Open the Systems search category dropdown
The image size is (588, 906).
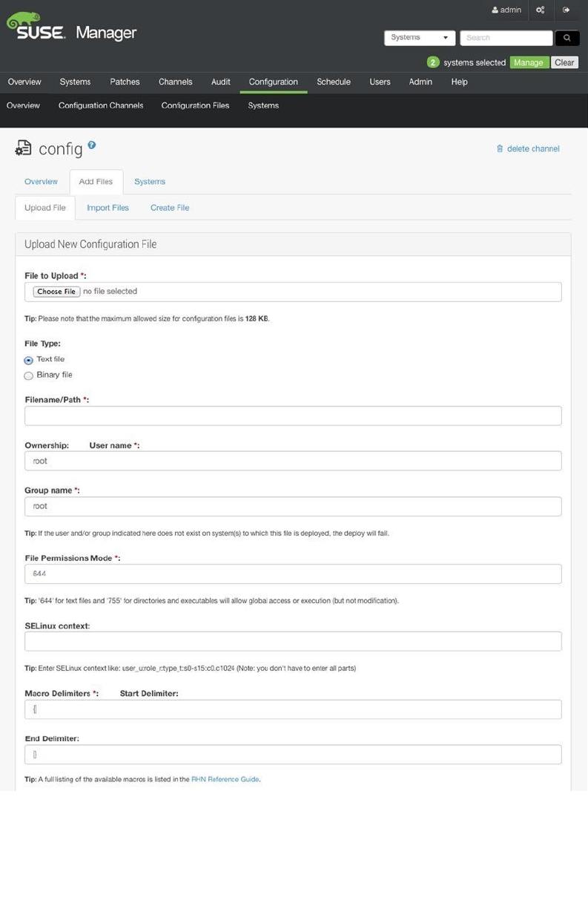(420, 38)
